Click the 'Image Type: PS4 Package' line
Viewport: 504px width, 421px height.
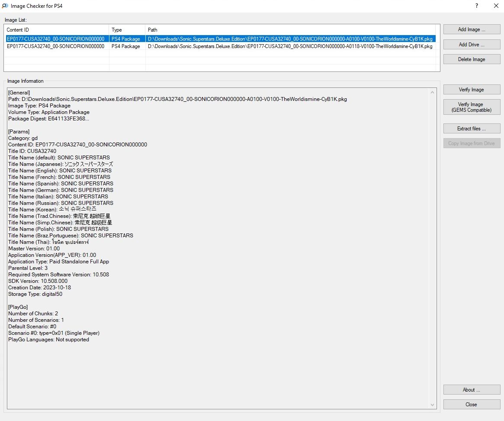(39, 106)
